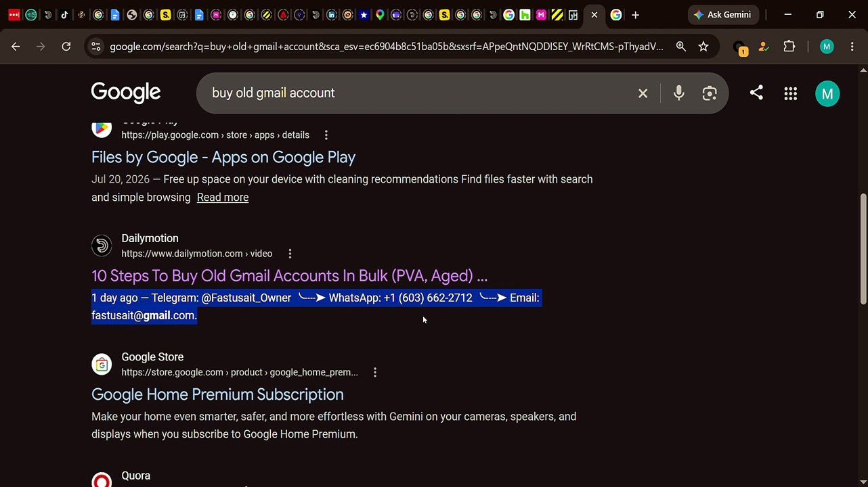Go to Google homepage via logo
This screenshot has height=487, width=868.
(x=126, y=93)
